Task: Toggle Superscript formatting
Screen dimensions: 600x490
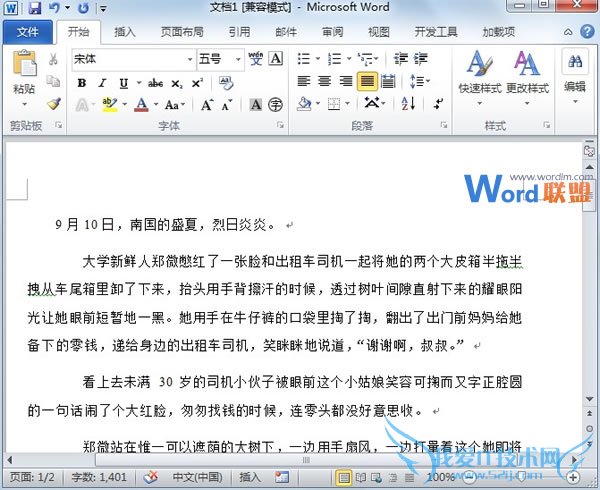Action: click(x=197, y=83)
